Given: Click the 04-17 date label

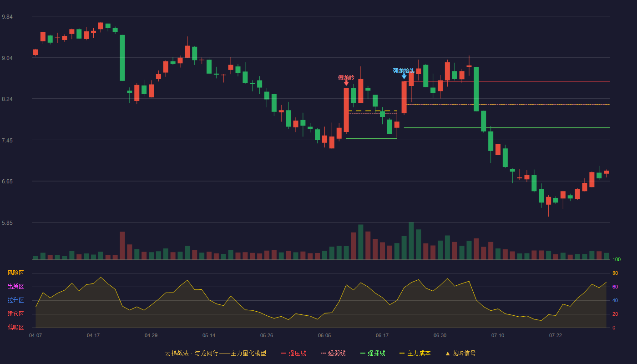Looking at the screenshot, I should (93, 335).
